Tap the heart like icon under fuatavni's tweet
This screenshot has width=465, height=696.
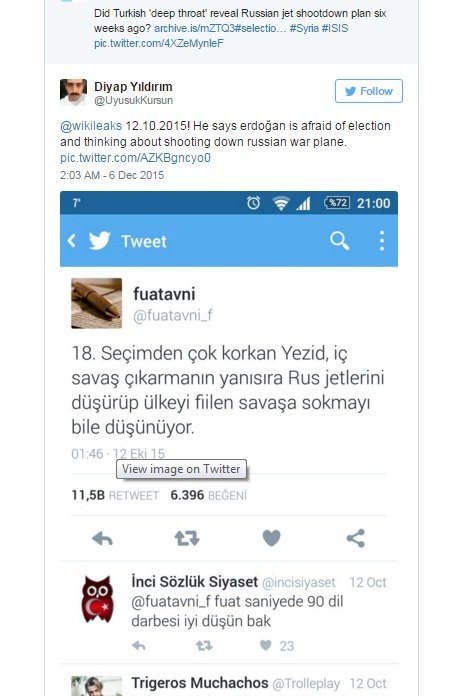click(x=271, y=538)
